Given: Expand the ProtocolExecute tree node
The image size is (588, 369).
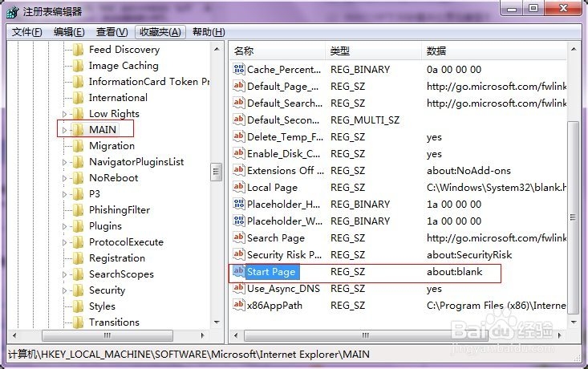Looking at the screenshot, I should [64, 242].
